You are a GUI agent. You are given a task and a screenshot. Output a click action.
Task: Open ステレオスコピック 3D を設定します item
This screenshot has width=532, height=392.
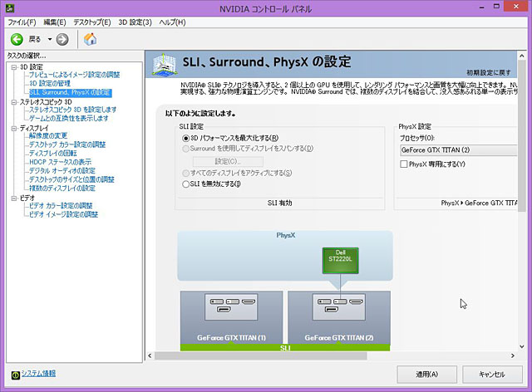tap(72, 110)
